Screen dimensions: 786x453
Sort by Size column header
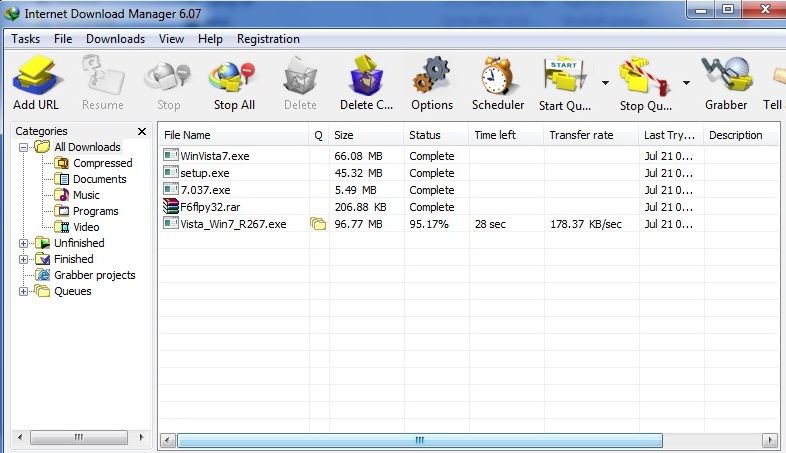[x=366, y=135]
